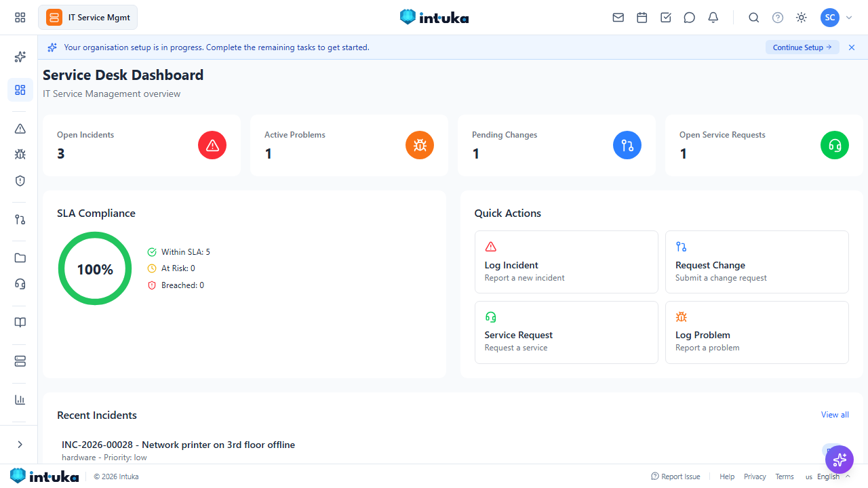Open View all recent incidents link
Viewport: 868px width, 488px height.
coord(835,415)
